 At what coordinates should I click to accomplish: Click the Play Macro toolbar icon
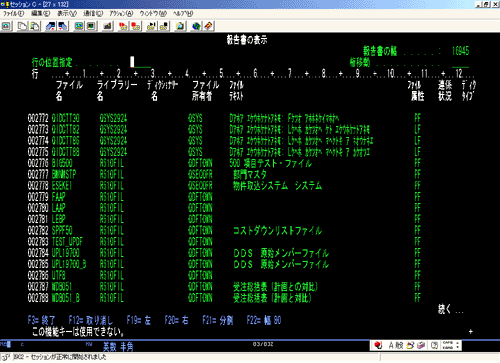tap(151, 26)
